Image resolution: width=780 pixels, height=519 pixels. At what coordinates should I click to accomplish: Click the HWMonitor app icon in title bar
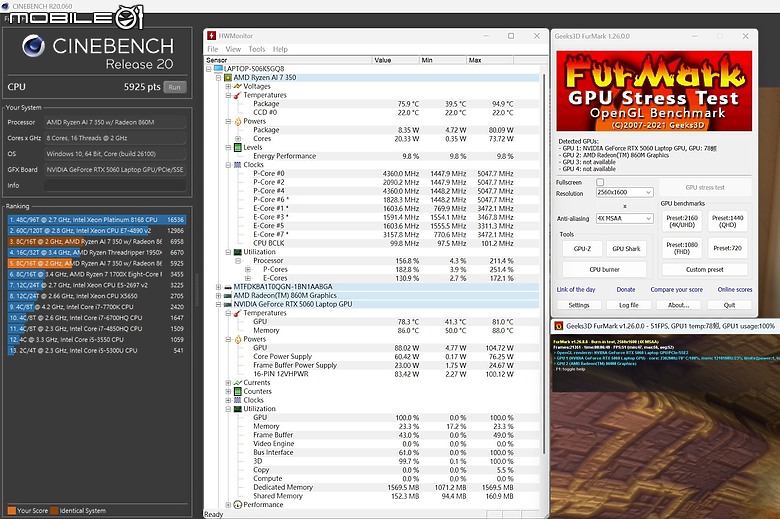[x=211, y=36]
